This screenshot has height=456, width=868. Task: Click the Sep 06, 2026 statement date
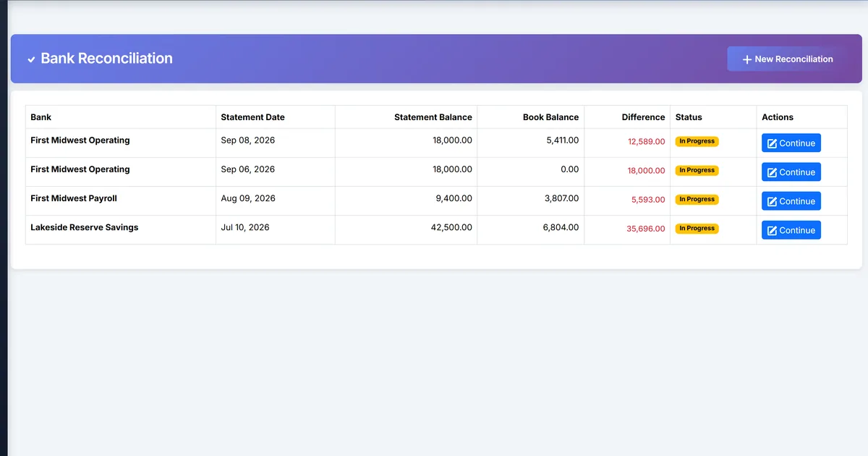coord(248,169)
